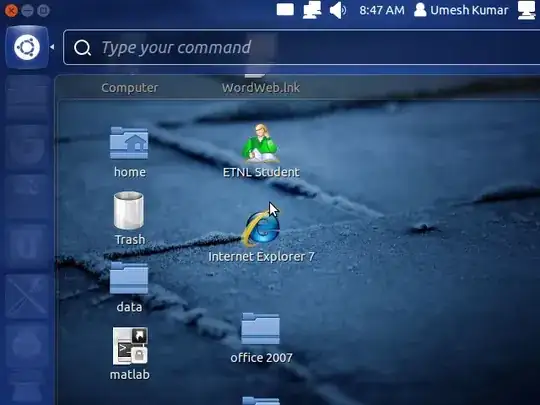This screenshot has height=405, width=540.
Task: Focus the 'Type your command' search field
Action: 301,47
